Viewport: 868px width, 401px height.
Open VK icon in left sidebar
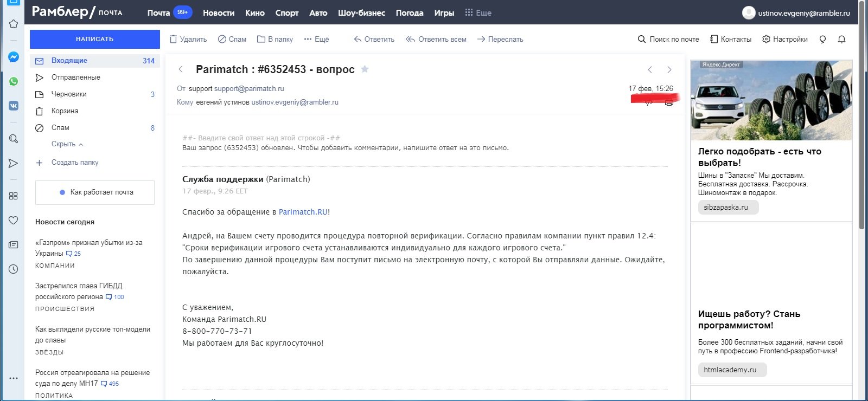tap(14, 106)
